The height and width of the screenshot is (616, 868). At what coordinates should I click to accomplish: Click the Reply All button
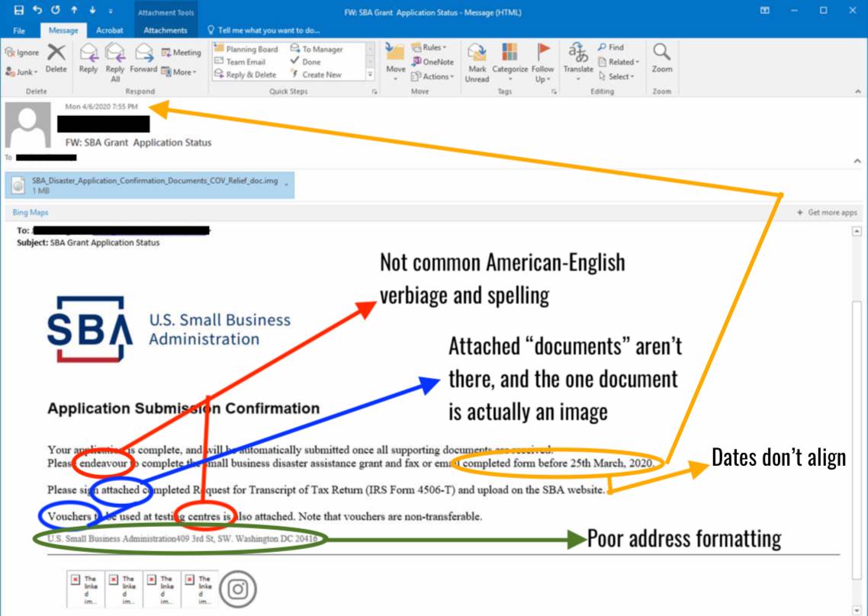(114, 63)
